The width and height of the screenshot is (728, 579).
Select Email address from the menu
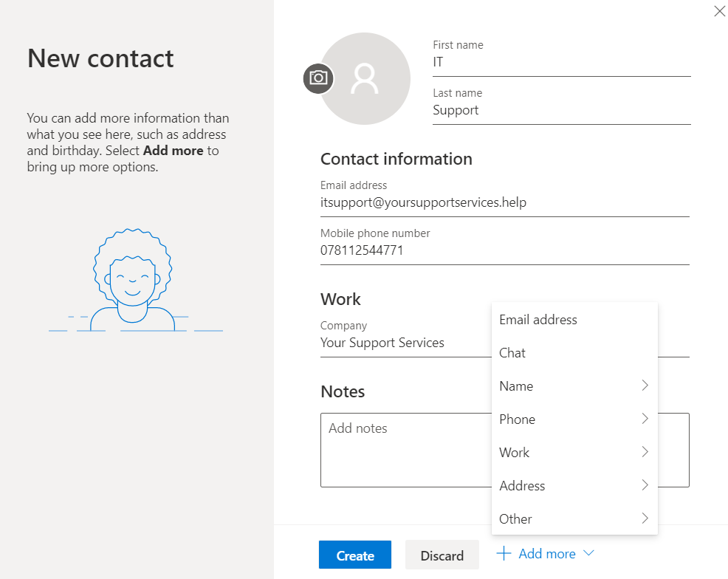(x=538, y=320)
